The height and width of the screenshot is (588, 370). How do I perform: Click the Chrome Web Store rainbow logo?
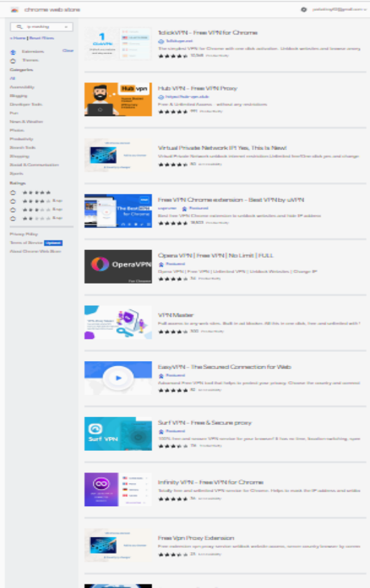pos(14,10)
